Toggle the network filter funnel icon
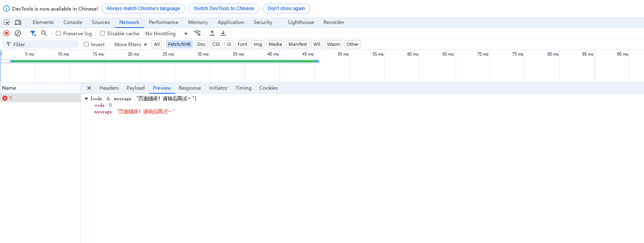644x243 pixels. pyautogui.click(x=33, y=33)
